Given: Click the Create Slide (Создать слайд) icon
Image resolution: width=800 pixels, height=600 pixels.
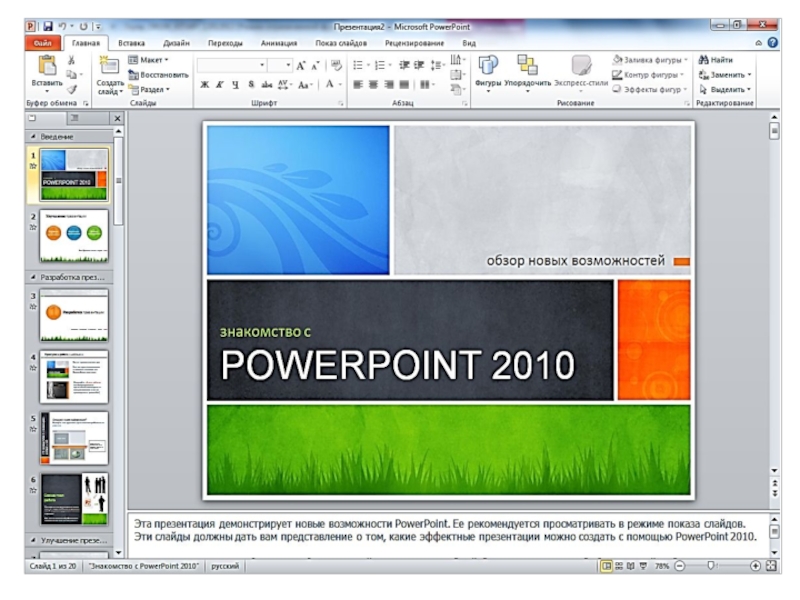Looking at the screenshot, I should click(x=110, y=66).
